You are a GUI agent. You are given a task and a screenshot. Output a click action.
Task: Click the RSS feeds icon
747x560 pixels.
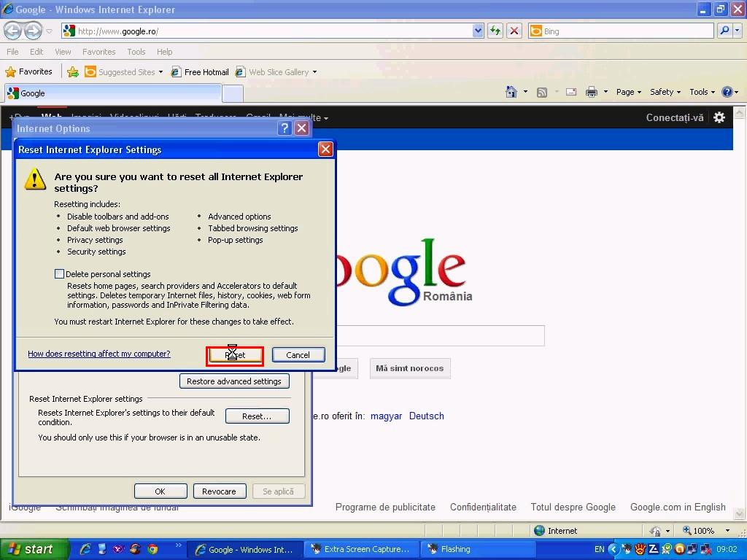tap(542, 92)
